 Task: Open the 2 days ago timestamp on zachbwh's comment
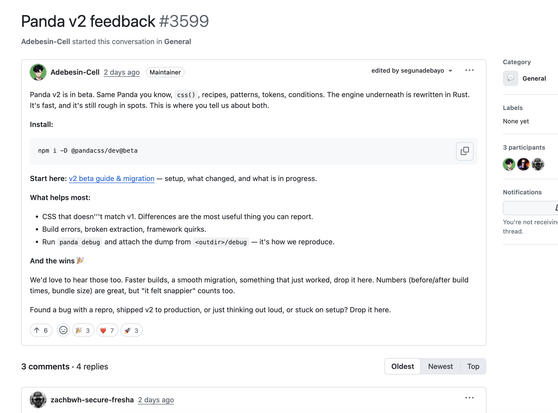coord(156,400)
